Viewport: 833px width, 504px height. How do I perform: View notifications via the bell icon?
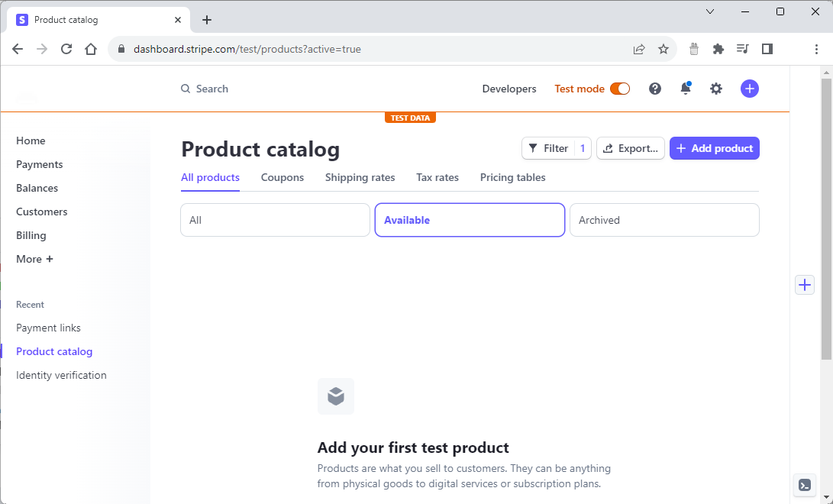coord(685,89)
